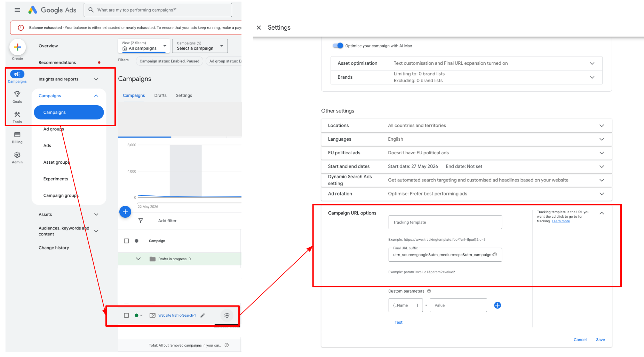Click the Drafts in progress folder icon

152,259
